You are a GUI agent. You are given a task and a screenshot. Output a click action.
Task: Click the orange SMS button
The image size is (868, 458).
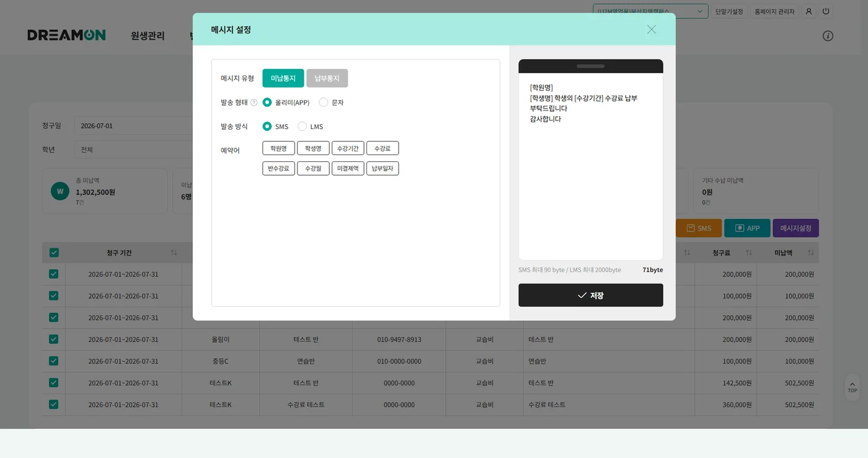[x=699, y=228]
